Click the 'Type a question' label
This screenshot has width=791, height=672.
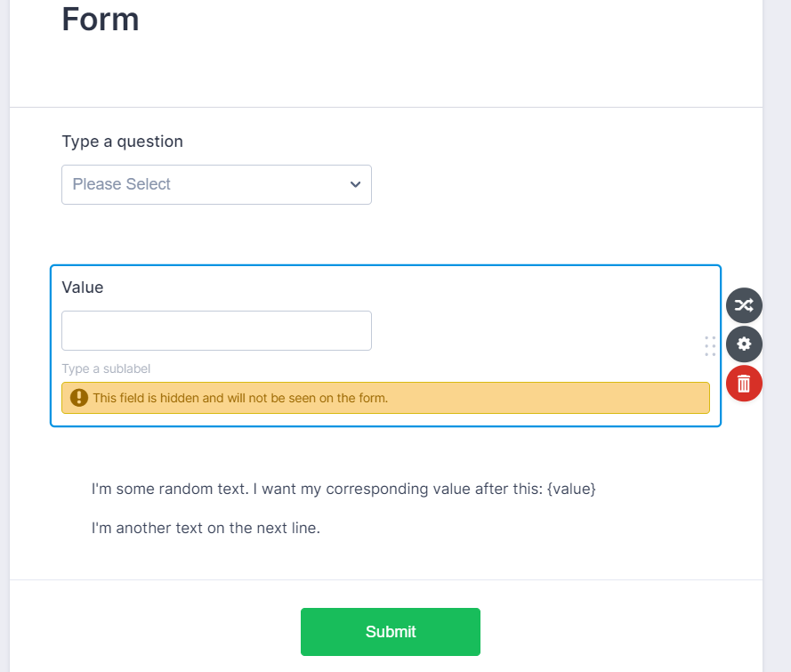click(x=122, y=142)
